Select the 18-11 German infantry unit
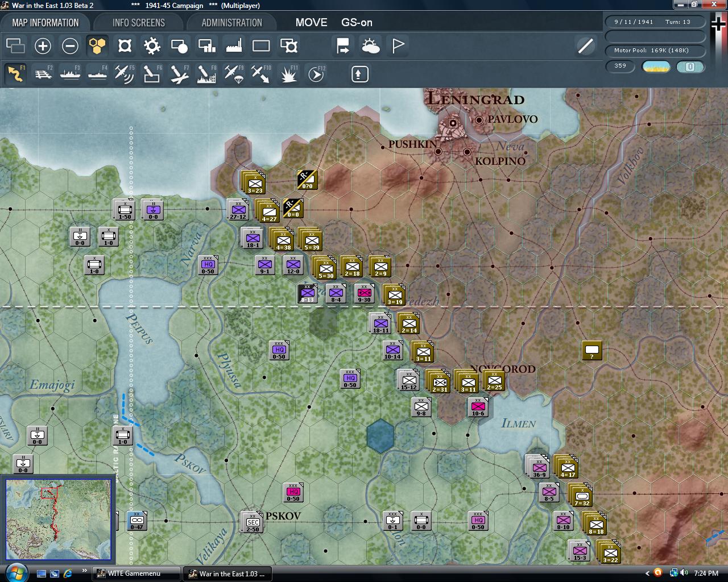Screen dimensions: 728x582 (380, 323)
